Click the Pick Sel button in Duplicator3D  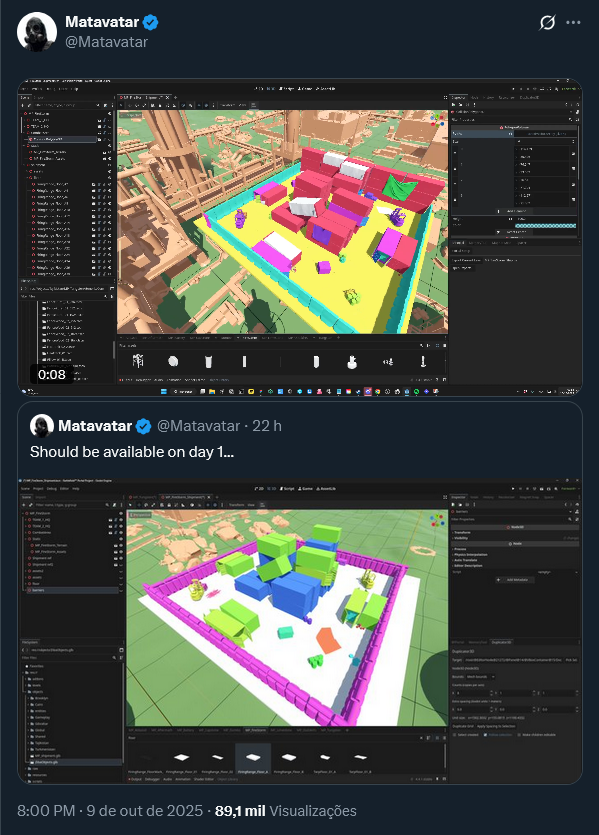pyautogui.click(x=571, y=660)
